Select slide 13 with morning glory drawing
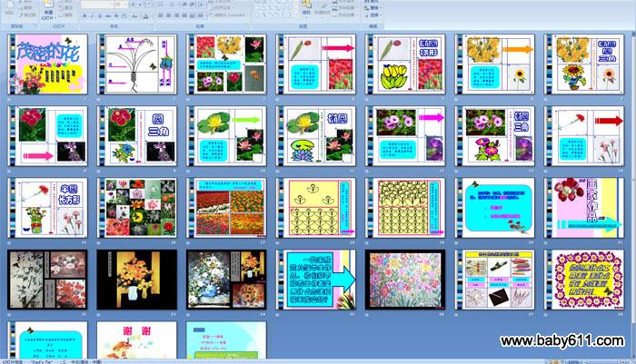This screenshot has width=636, height=364. [494, 136]
